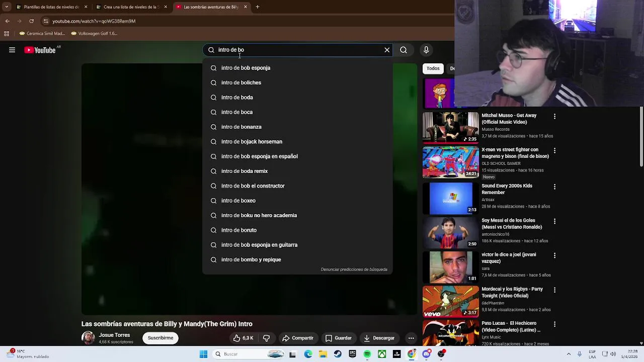Open Josue Torres channel avatar
This screenshot has height=362, width=644.
click(x=88, y=338)
